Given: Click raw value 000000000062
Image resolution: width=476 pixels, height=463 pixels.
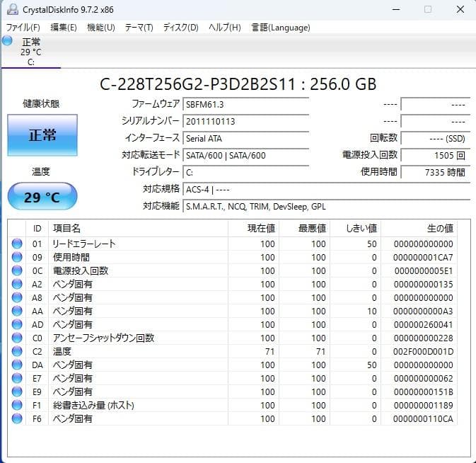Looking at the screenshot, I should point(423,379).
